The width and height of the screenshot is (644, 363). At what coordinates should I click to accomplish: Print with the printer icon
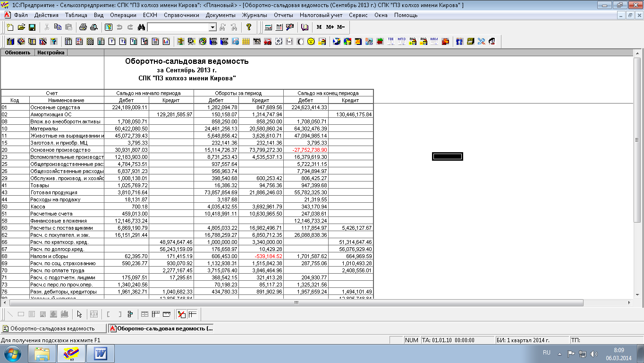[x=83, y=27]
